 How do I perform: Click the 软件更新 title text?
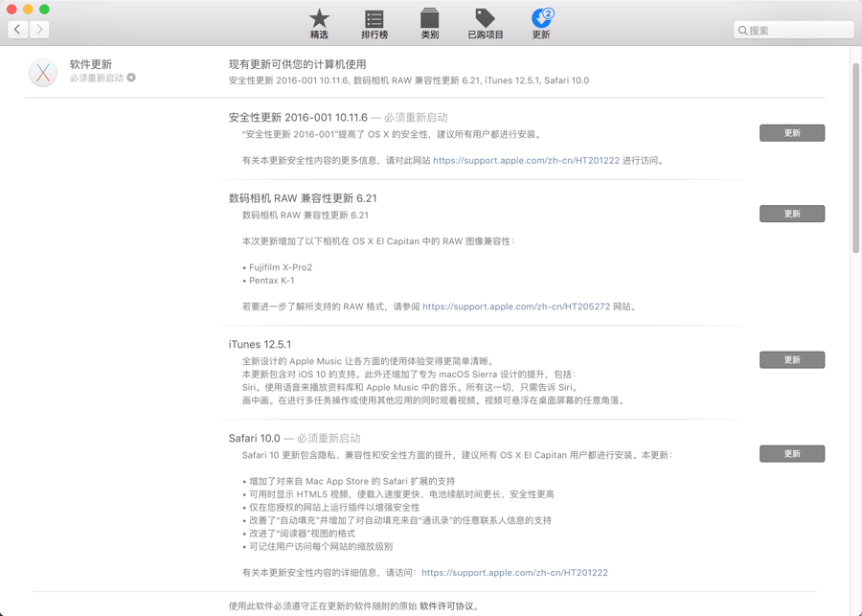tap(91, 64)
